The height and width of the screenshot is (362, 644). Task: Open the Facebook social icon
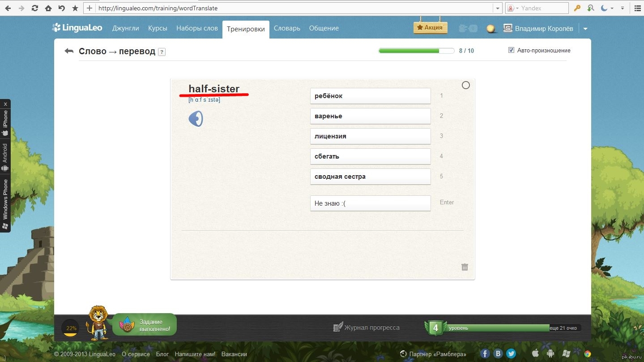click(x=485, y=353)
